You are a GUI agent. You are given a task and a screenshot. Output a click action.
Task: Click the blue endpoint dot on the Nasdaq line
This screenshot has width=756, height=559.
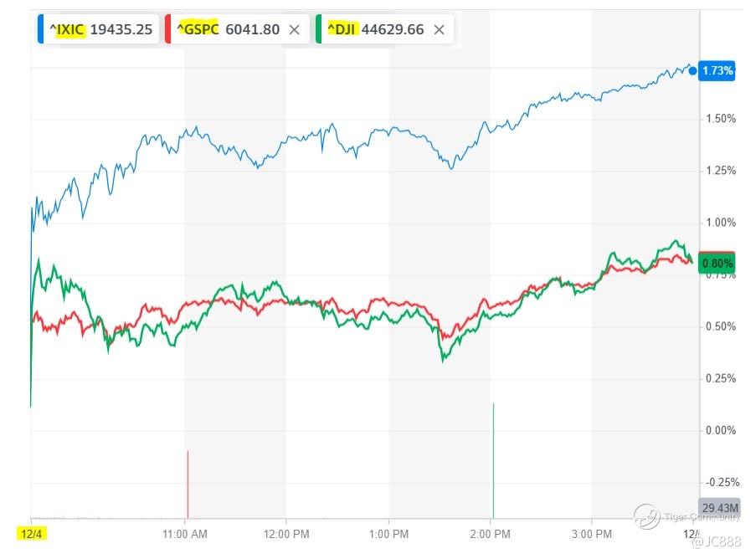pyautogui.click(x=692, y=70)
